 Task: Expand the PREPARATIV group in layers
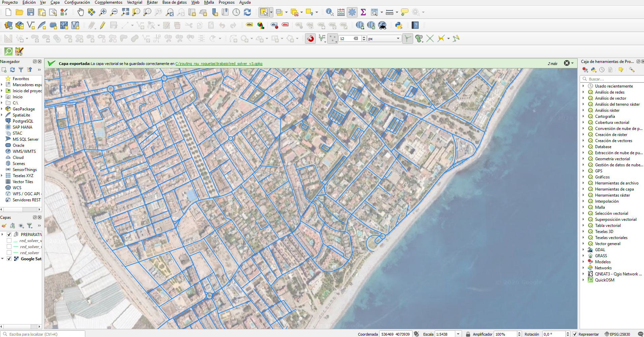pos(2,234)
